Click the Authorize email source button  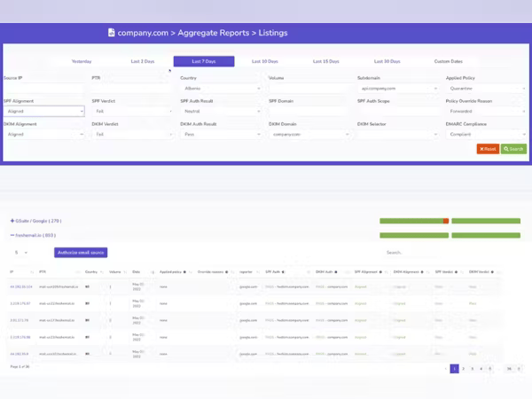81,252
